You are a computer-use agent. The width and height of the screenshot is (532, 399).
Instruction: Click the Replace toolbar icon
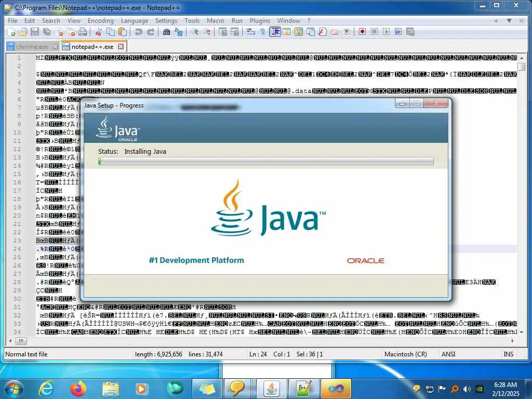pos(179,32)
